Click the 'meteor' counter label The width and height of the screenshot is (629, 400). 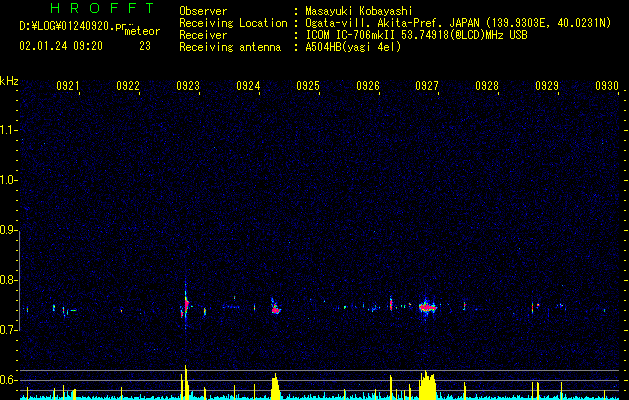point(142,31)
